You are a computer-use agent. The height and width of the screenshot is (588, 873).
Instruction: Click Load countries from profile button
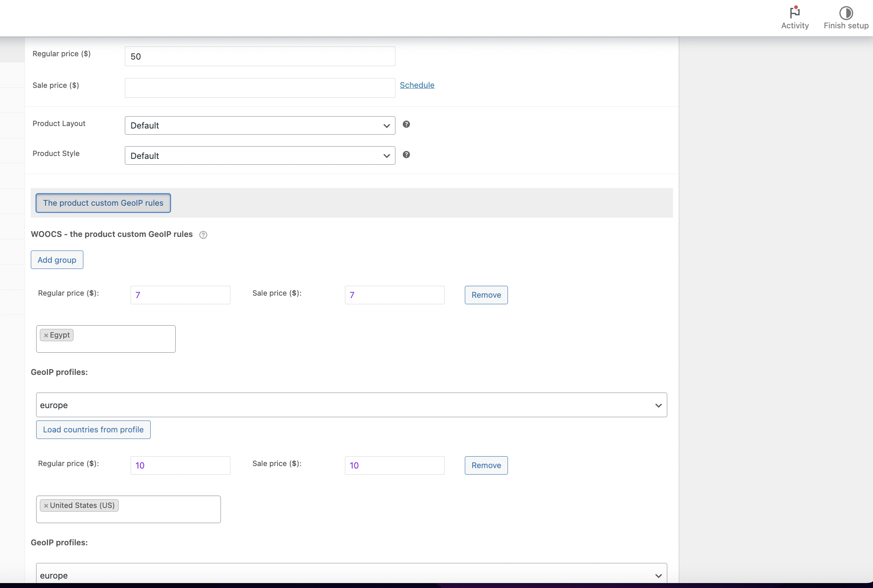93,430
